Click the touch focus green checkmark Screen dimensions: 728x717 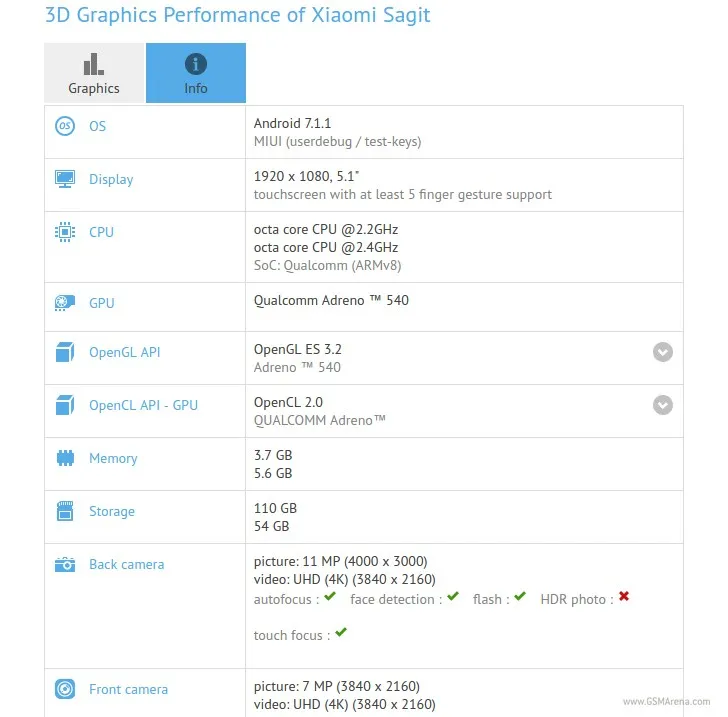point(341,633)
